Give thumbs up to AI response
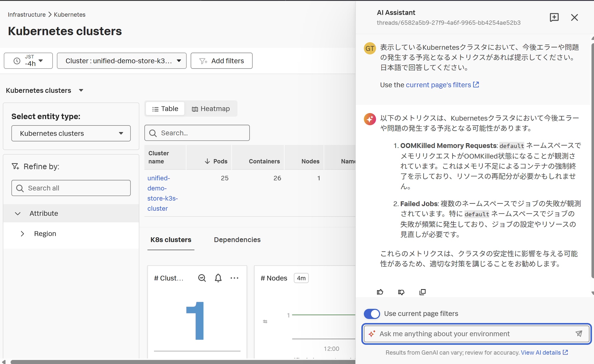 pos(380,292)
